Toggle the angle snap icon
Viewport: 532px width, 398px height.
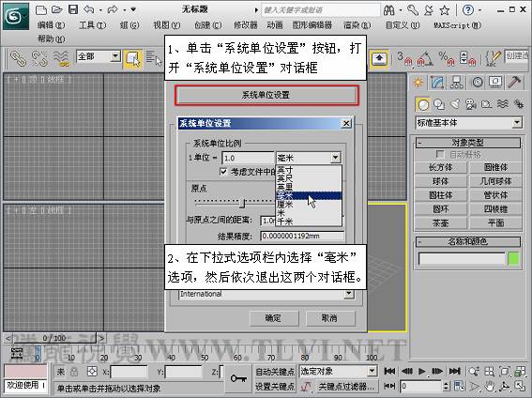click(x=425, y=58)
